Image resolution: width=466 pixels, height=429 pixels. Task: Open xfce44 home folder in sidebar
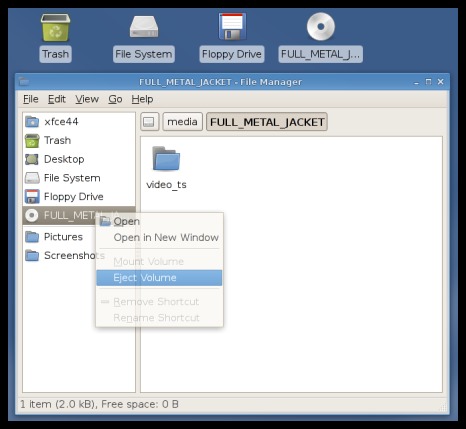[x=79, y=122]
